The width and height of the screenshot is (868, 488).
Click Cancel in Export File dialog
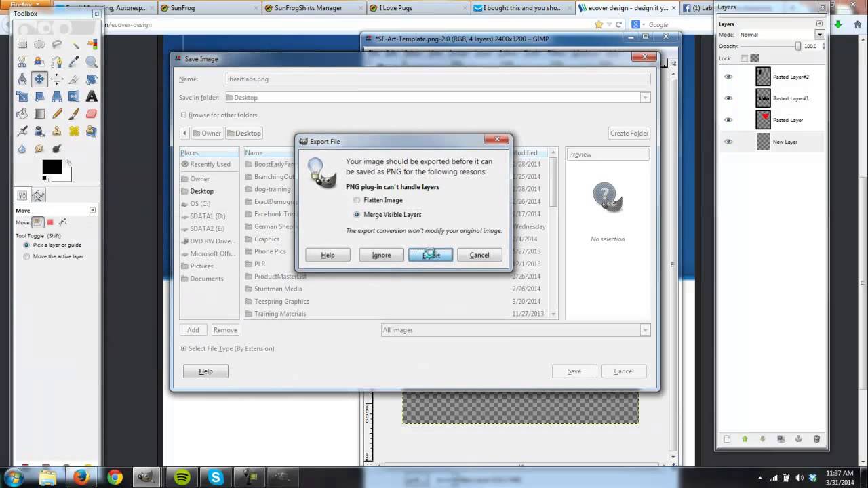click(479, 255)
